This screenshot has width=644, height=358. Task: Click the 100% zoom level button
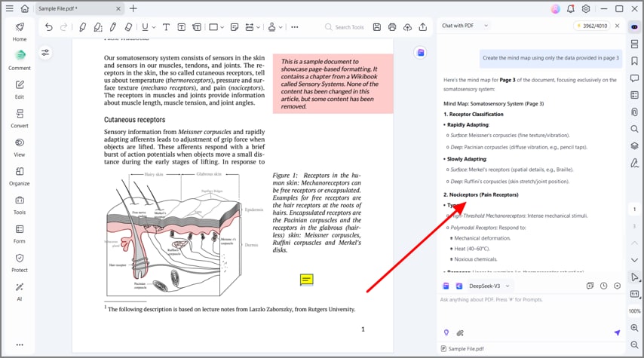tap(634, 311)
